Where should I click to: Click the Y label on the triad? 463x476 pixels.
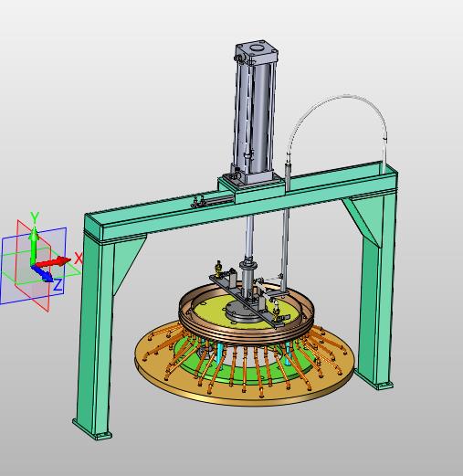[35, 217]
